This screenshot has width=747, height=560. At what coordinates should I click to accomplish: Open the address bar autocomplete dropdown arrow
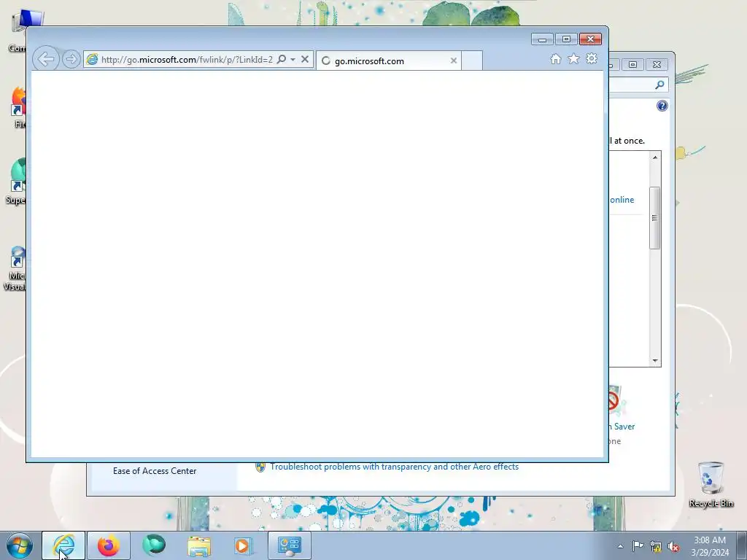tap(293, 59)
